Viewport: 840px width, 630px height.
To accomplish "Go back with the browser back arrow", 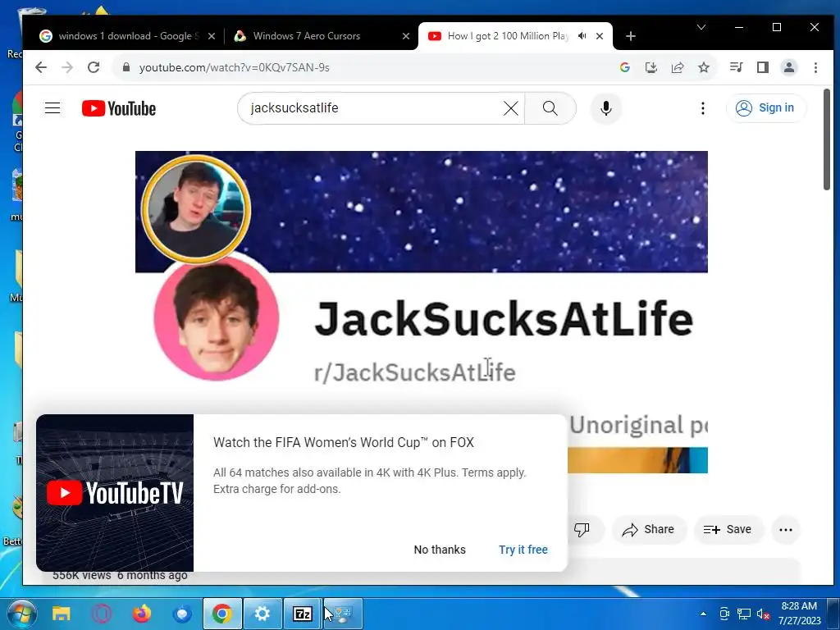I will point(41,67).
